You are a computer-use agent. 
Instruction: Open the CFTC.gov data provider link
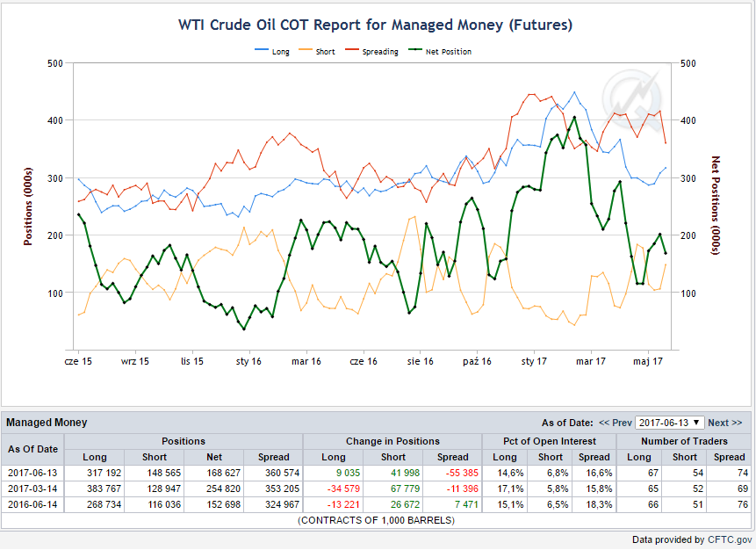pos(730,539)
